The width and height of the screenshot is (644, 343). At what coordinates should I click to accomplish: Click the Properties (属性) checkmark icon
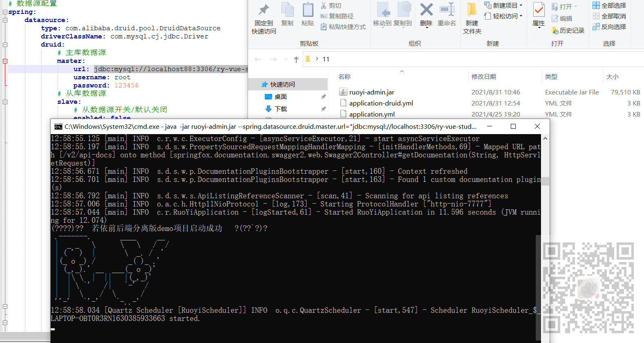pos(539,10)
